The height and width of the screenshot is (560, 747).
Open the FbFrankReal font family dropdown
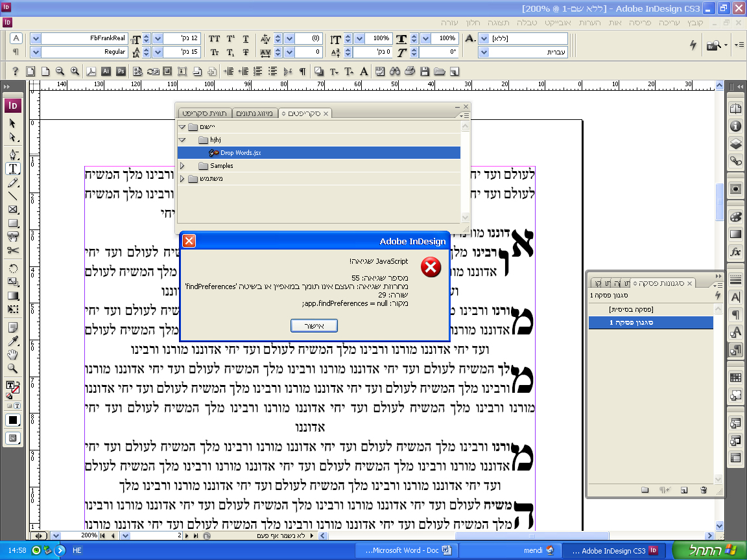coord(36,39)
